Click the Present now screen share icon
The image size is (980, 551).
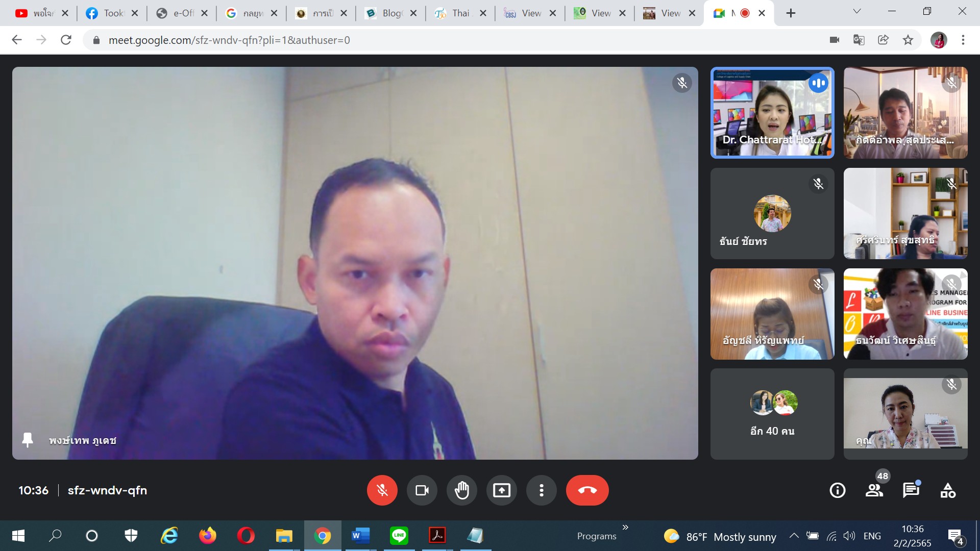pos(501,490)
